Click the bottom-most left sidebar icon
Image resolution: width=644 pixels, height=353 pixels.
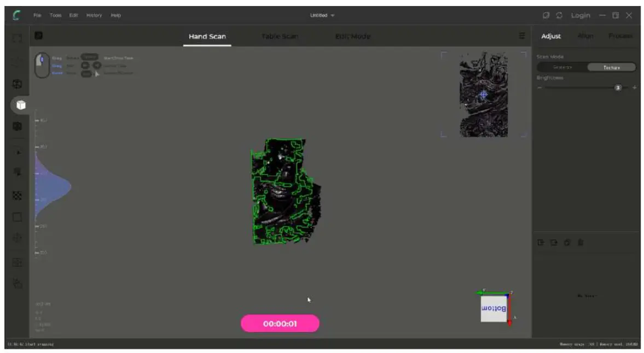click(17, 283)
